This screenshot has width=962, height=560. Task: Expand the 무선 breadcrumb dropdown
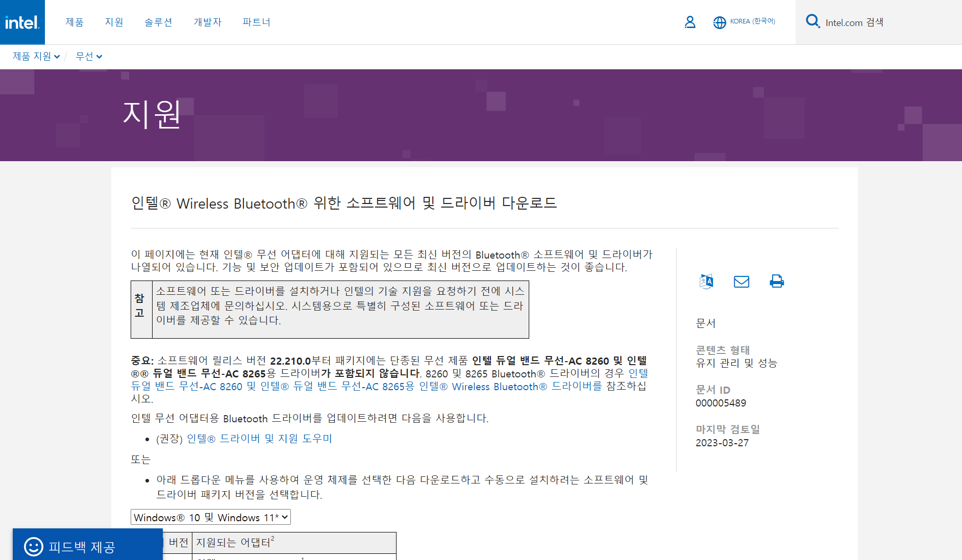89,56
